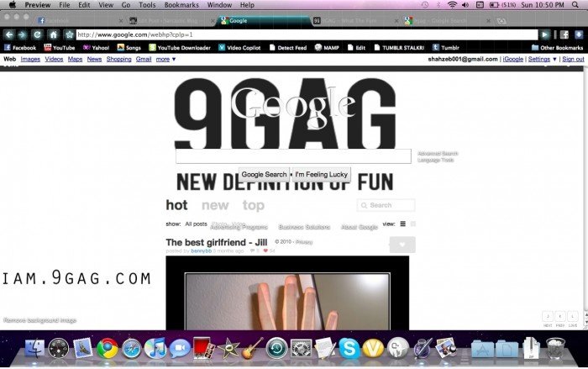Image resolution: width=588 pixels, height=369 pixels.
Task: Open iTunes from the Dock
Action: click(x=155, y=348)
